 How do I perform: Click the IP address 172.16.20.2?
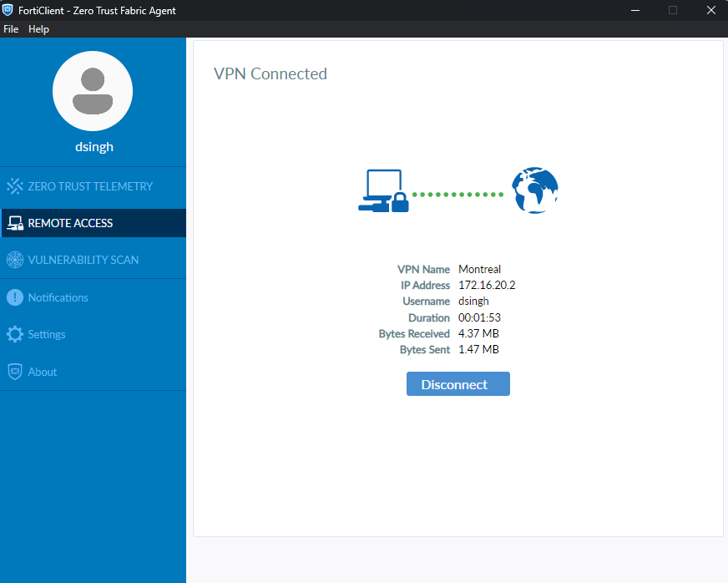tap(487, 285)
